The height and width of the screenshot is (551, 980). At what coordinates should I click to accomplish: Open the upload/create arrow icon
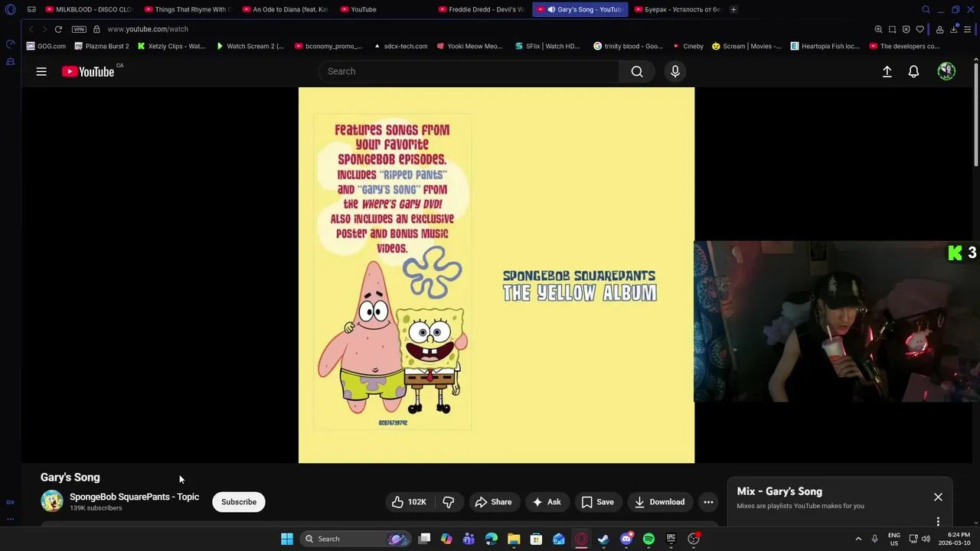point(887,71)
